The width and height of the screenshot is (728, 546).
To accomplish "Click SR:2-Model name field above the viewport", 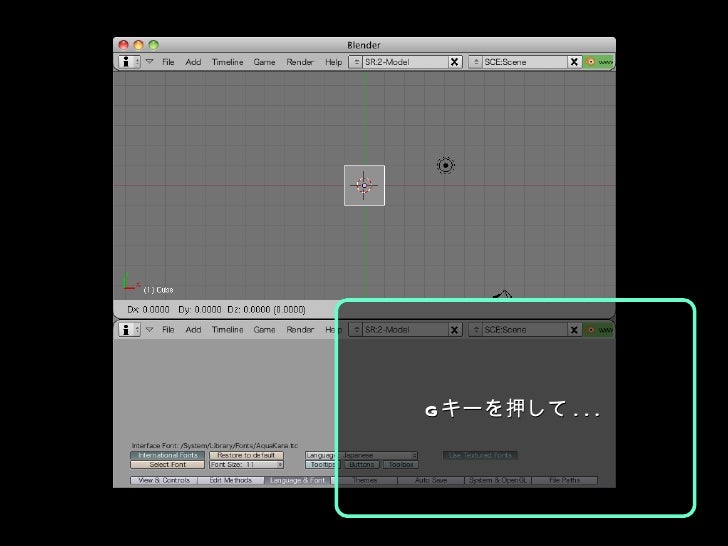I will [x=405, y=62].
